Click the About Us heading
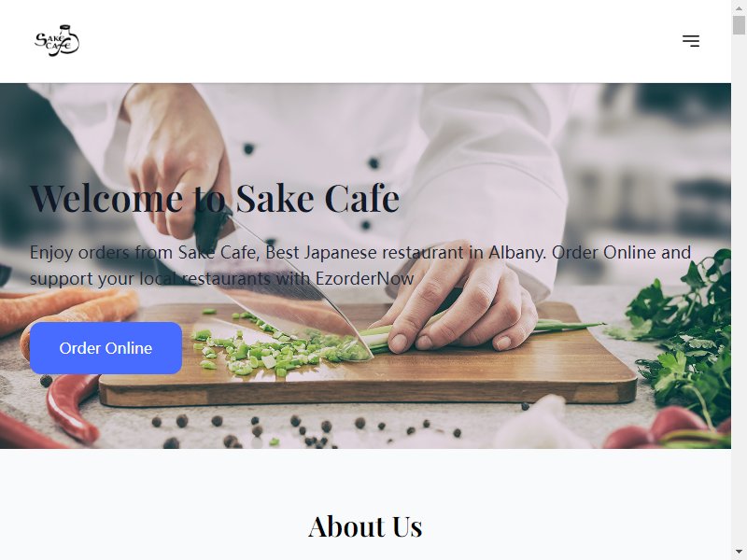The image size is (747, 560). [365, 526]
